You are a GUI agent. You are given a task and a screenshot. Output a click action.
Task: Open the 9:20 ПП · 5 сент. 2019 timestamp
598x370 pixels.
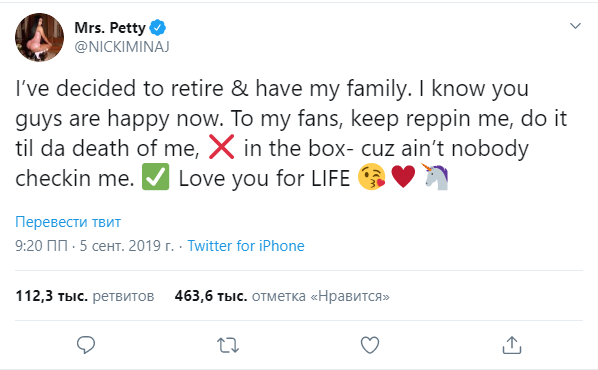(94, 246)
